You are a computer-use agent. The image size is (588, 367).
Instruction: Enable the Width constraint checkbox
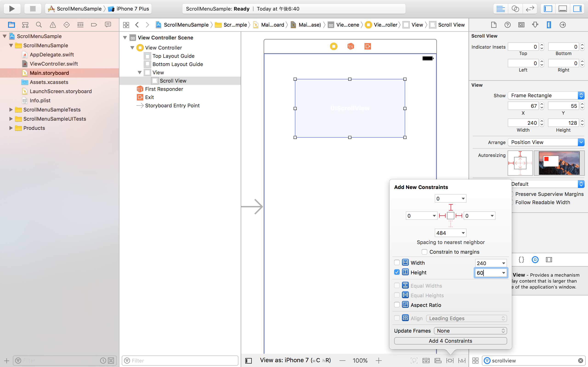click(397, 262)
